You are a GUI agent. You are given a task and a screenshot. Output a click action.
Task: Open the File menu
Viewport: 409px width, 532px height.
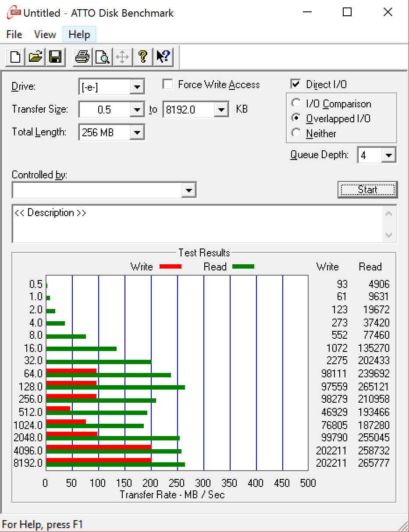14,35
